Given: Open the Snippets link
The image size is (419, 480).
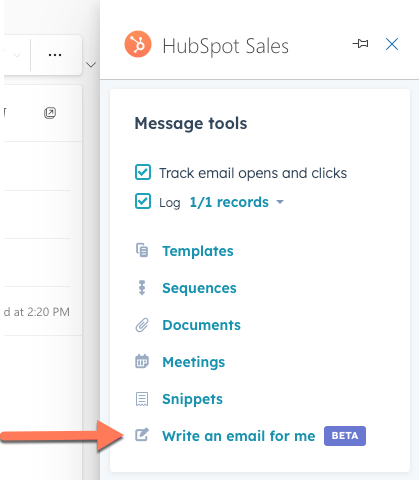Looking at the screenshot, I should (x=192, y=399).
